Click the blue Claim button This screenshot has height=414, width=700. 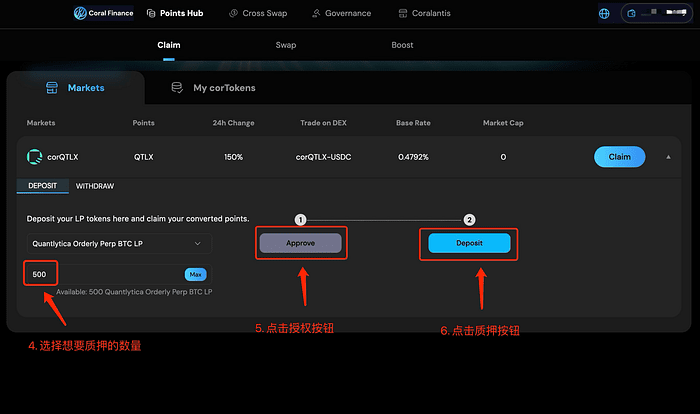(x=620, y=157)
